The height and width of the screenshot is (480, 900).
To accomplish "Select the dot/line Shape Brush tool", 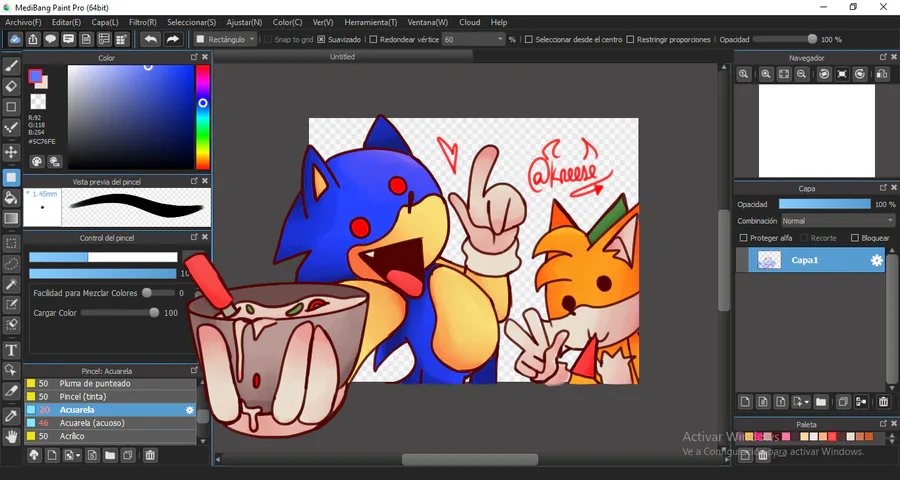I will click(x=11, y=127).
